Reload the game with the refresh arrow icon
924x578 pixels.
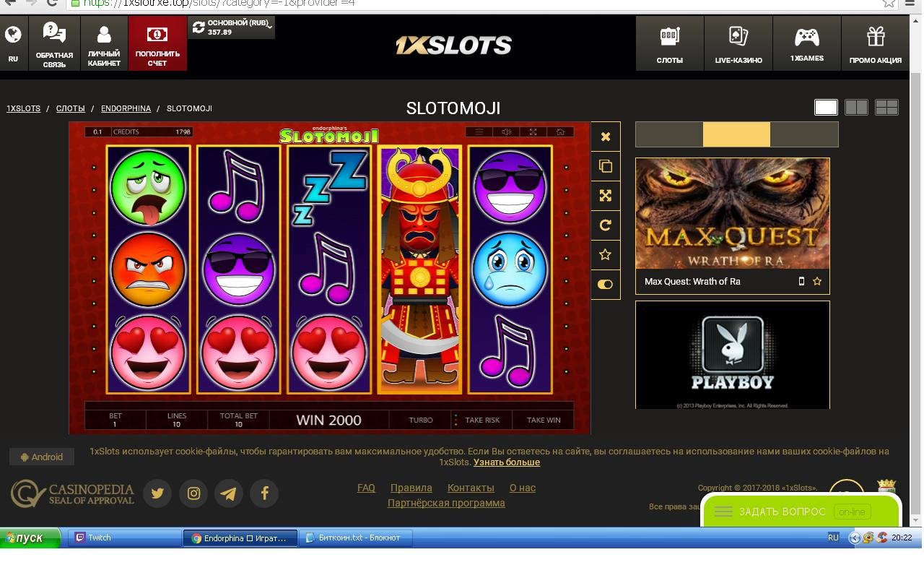606,225
